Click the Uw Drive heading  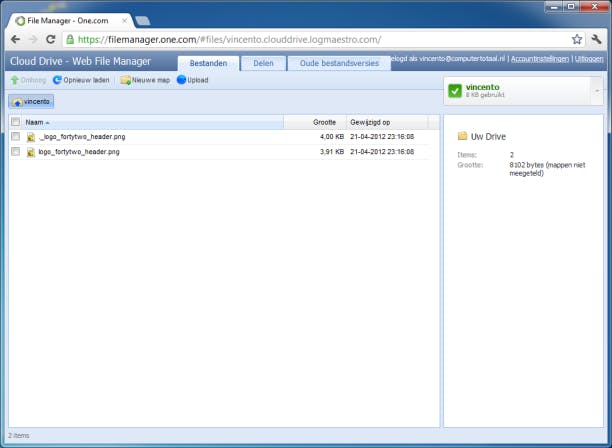click(488, 137)
